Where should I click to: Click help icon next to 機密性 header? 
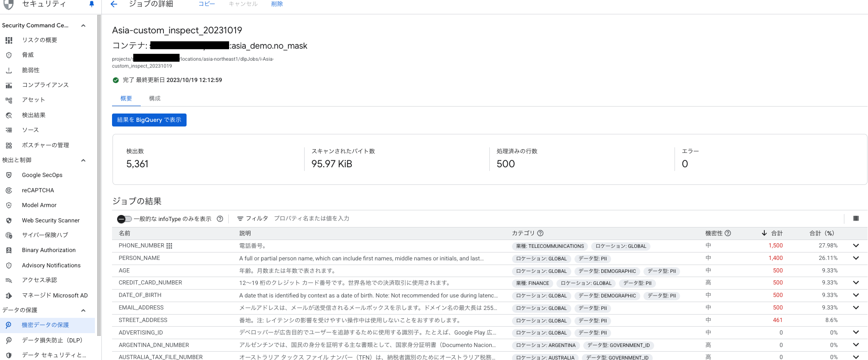(x=728, y=234)
